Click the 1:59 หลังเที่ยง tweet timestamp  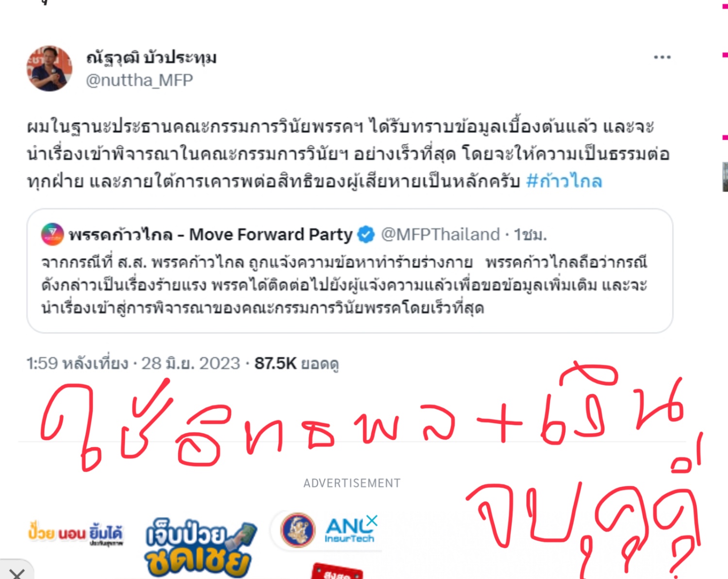pos(77,363)
